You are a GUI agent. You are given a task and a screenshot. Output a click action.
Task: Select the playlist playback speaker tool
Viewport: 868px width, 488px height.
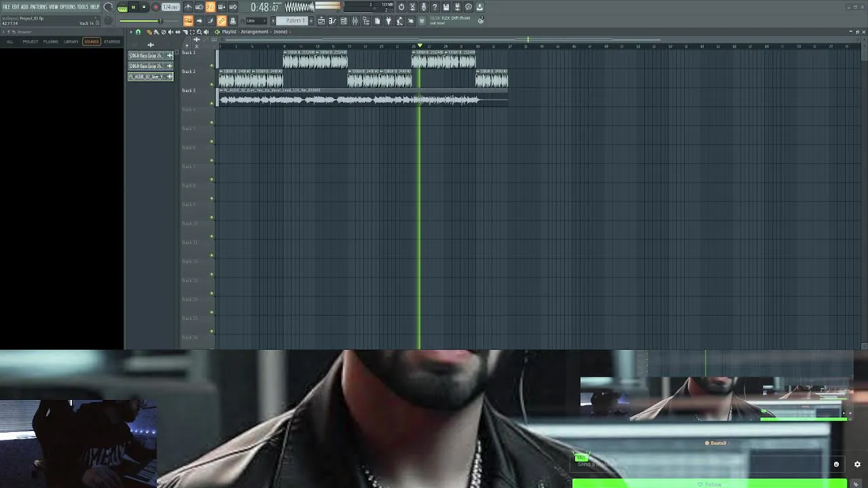pos(206,32)
